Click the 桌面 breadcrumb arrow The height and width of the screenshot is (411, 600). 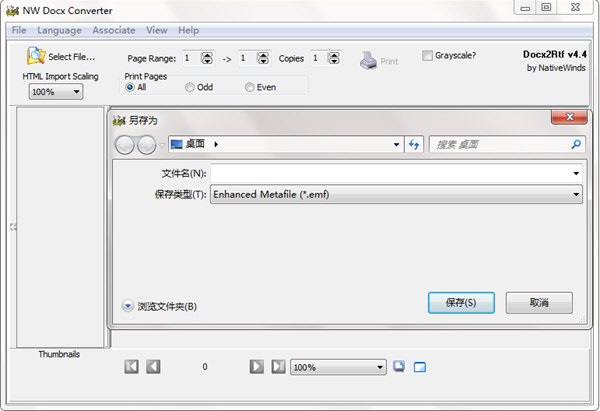[216, 144]
